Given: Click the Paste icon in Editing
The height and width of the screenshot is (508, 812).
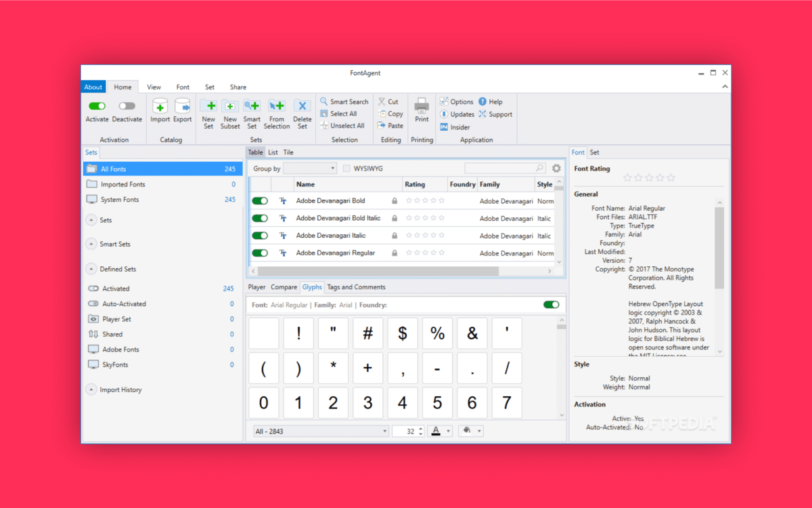Looking at the screenshot, I should pyautogui.click(x=382, y=125).
